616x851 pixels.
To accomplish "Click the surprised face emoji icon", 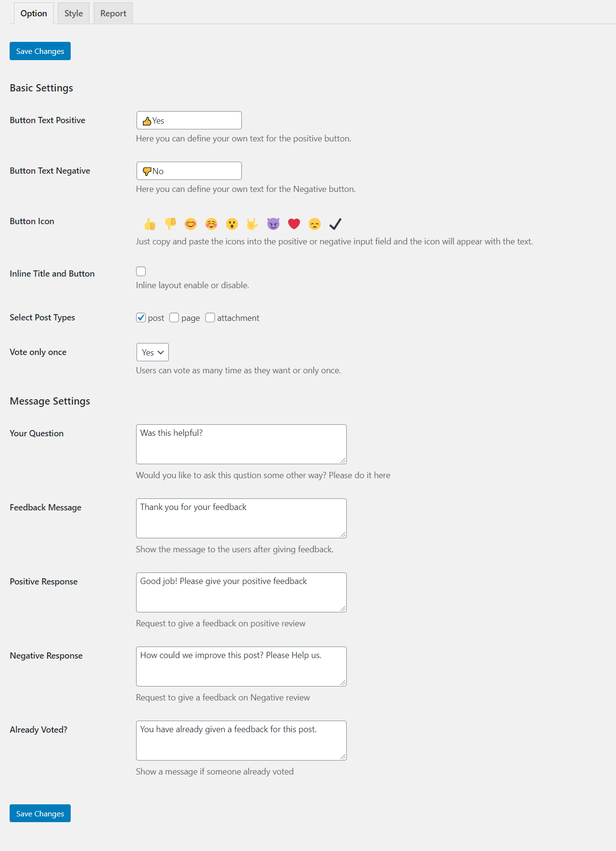I will (x=232, y=224).
